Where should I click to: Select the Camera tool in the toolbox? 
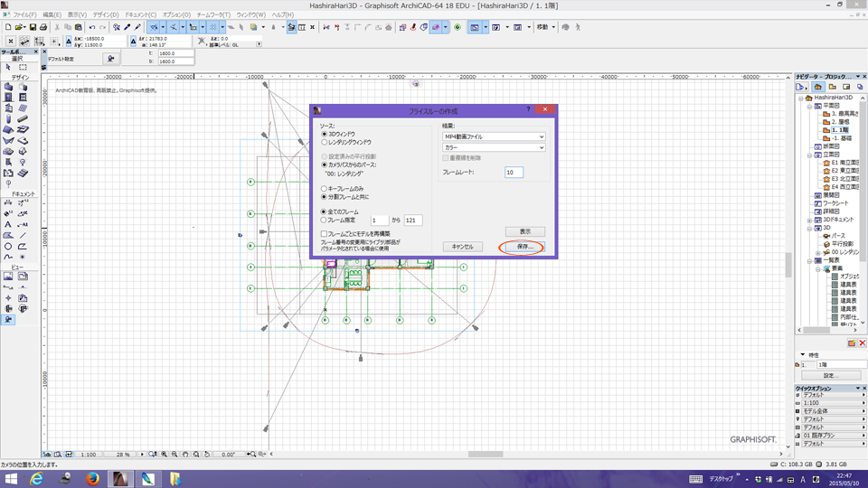(8, 320)
